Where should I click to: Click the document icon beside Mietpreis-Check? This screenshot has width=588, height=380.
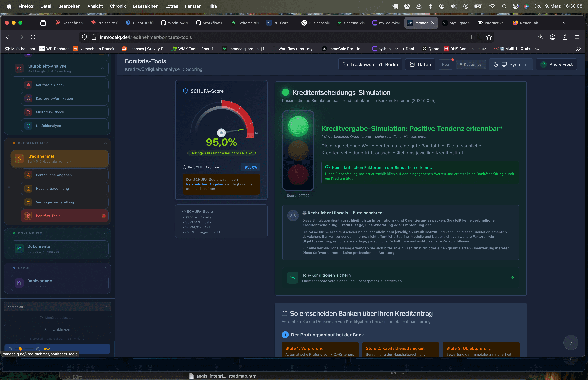(28, 112)
